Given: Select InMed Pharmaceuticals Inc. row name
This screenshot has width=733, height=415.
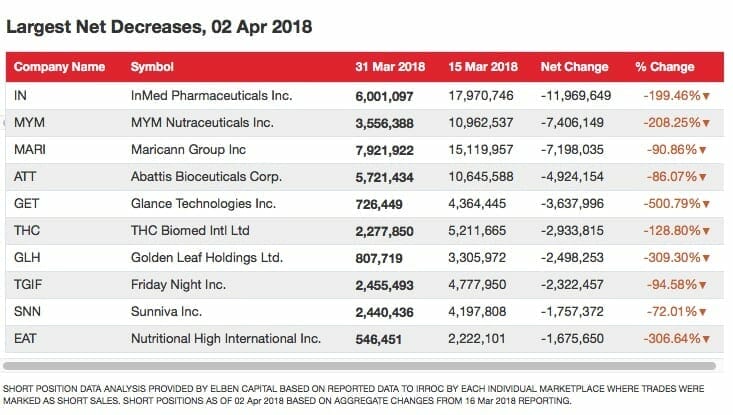Looking at the screenshot, I should [x=211, y=96].
